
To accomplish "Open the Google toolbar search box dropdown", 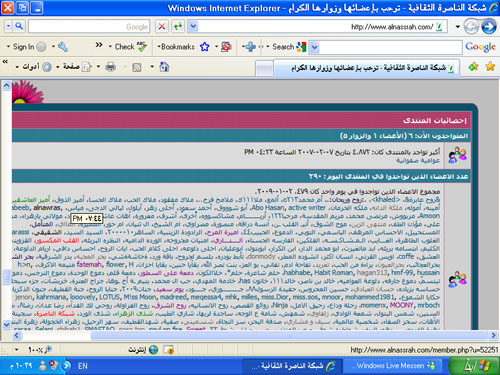I will coord(314,47).
